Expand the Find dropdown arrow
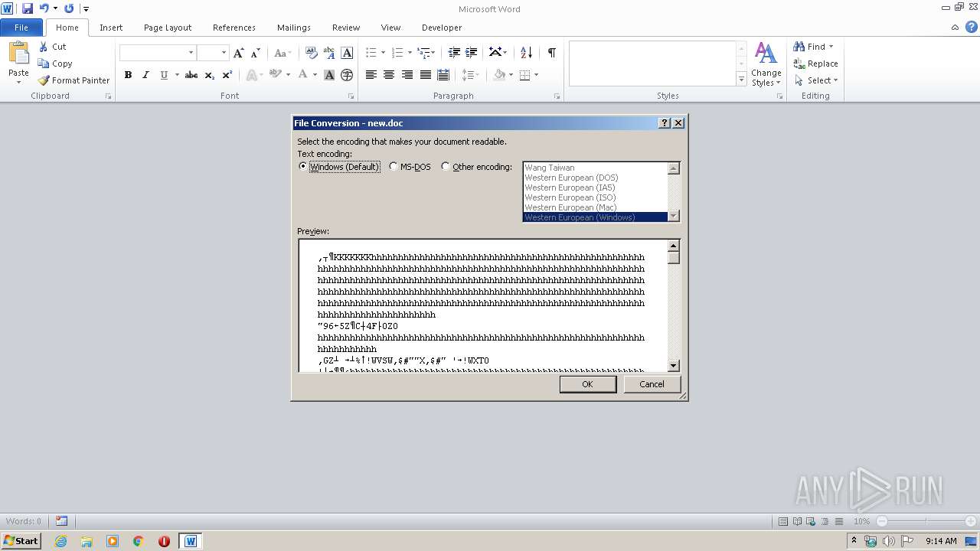 831,47
